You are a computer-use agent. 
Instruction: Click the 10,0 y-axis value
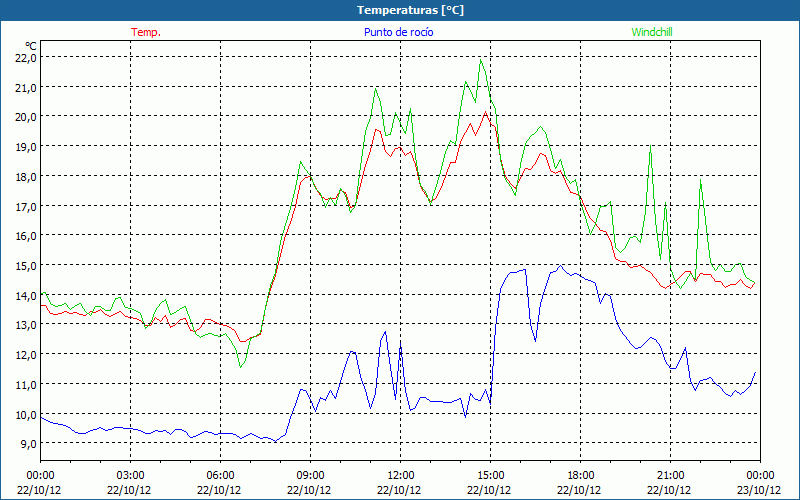pyautogui.click(x=26, y=415)
